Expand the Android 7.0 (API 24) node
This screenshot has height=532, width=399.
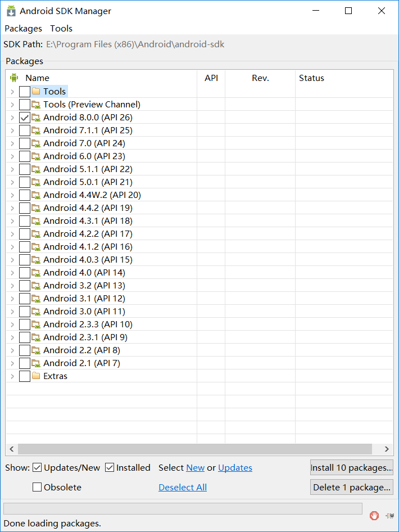pyautogui.click(x=12, y=143)
